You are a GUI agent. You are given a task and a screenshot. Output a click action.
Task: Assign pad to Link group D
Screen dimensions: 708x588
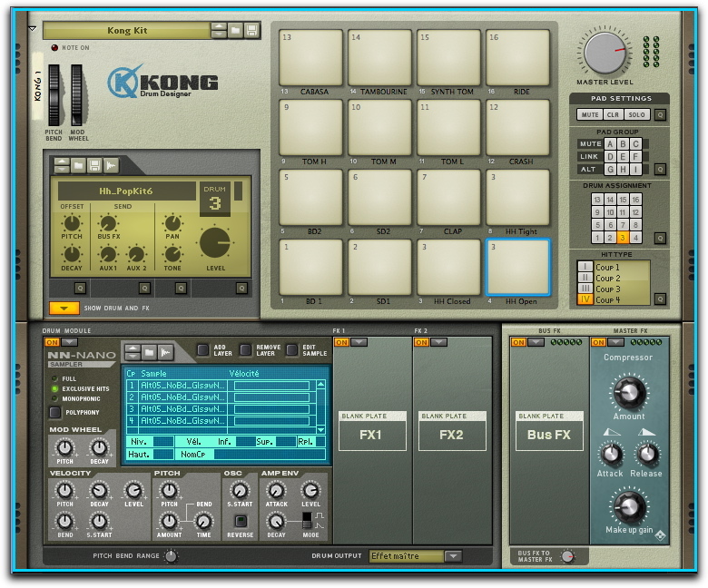(610, 156)
